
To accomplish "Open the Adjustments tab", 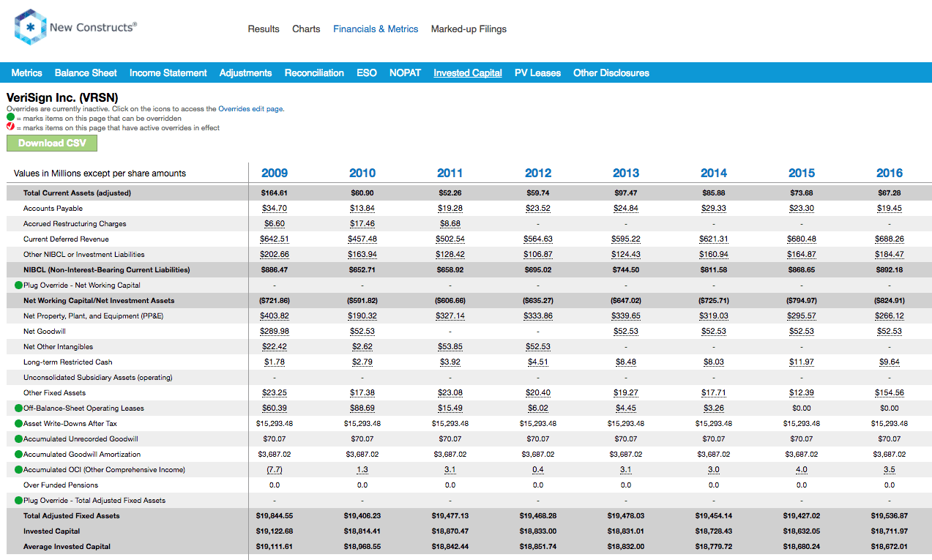I will pos(245,72).
